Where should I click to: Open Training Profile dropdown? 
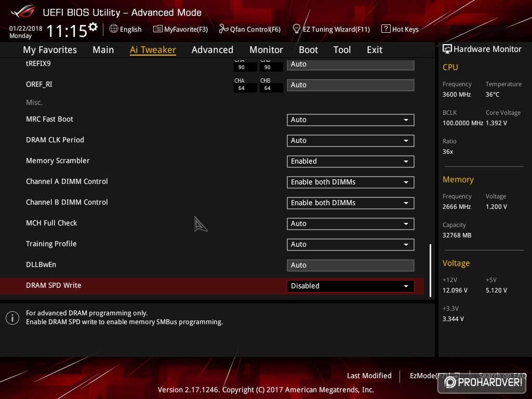point(351,244)
